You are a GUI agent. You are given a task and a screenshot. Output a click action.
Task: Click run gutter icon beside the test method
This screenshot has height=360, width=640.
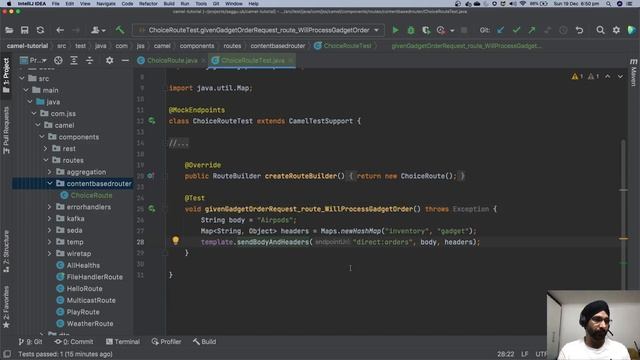tap(151, 209)
